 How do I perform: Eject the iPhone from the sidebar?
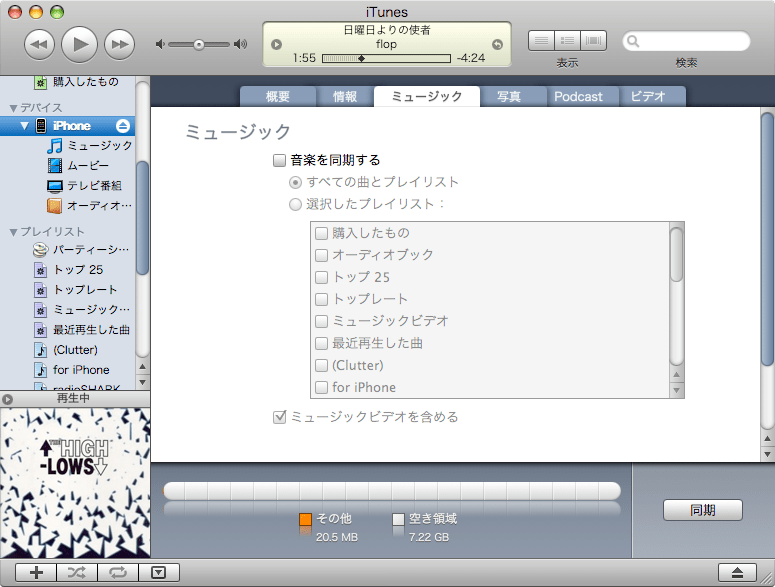123,126
